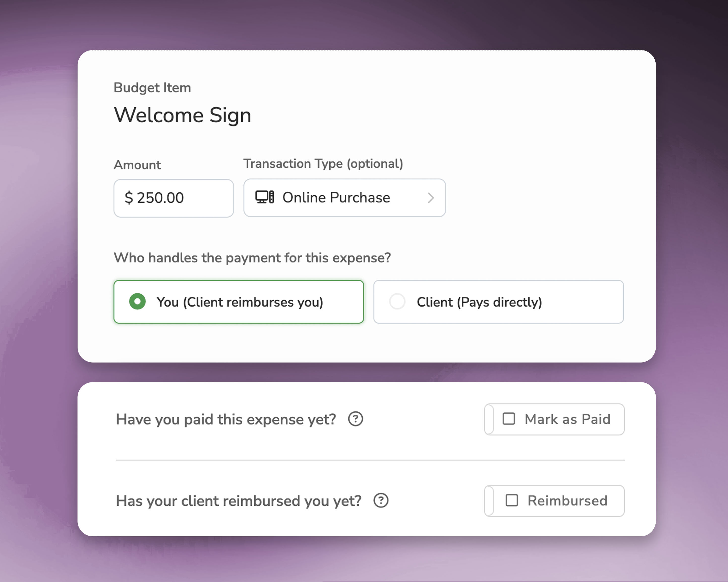The width and height of the screenshot is (728, 582).
Task: Open the Online Purchase transaction type dropdown
Action: (x=344, y=198)
